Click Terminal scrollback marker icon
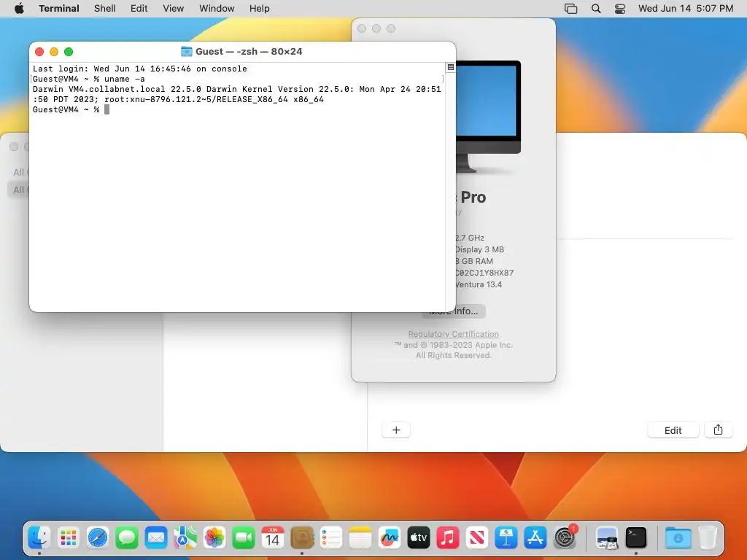The image size is (747, 560). click(x=451, y=68)
